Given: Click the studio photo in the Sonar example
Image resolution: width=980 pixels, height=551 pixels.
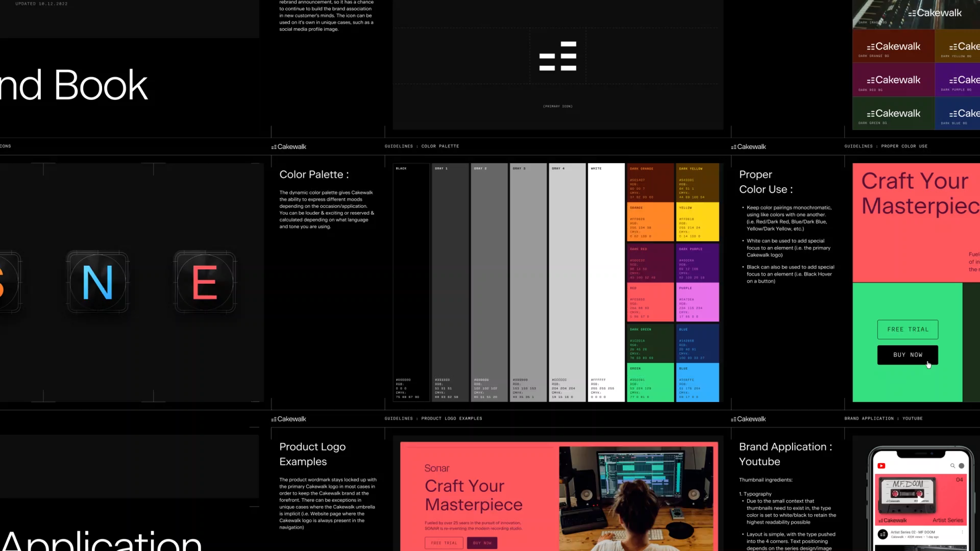Looking at the screenshot, I should [x=636, y=499].
